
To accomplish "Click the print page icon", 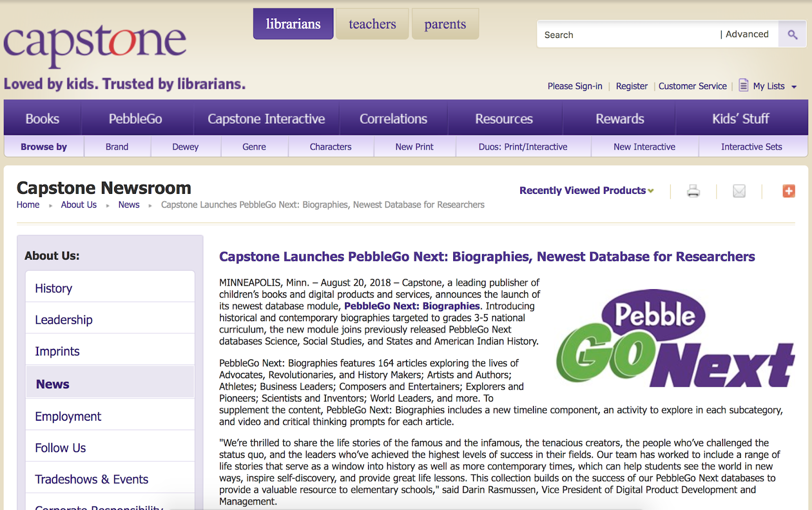I will point(693,191).
